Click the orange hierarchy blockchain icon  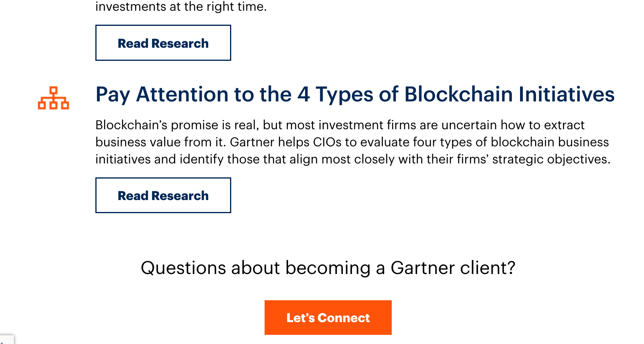point(53,98)
